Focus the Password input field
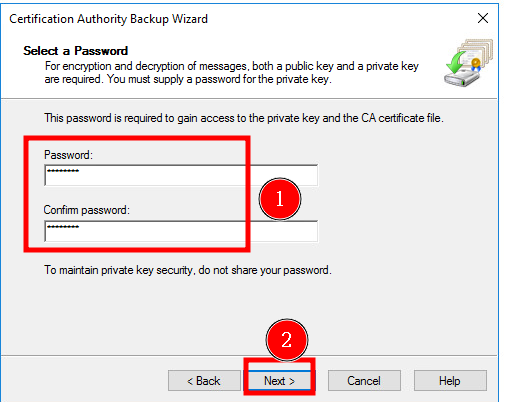This screenshot has width=506, height=402. 181,175
